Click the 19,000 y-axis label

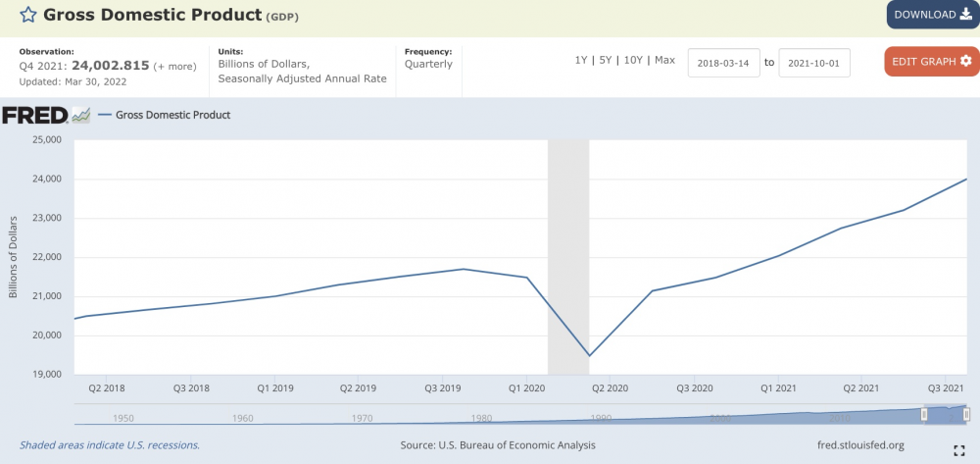pyautogui.click(x=46, y=375)
